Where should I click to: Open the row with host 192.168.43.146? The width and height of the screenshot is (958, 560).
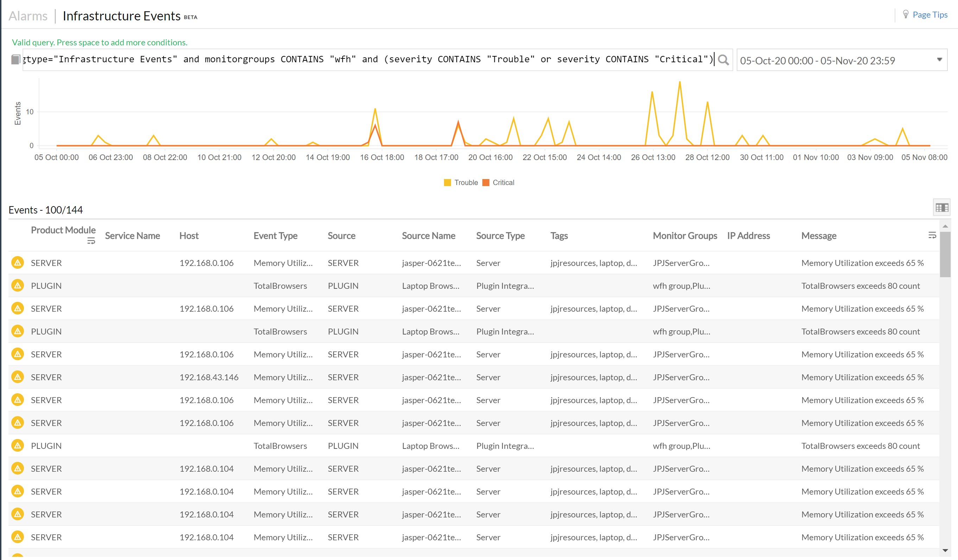pos(209,377)
